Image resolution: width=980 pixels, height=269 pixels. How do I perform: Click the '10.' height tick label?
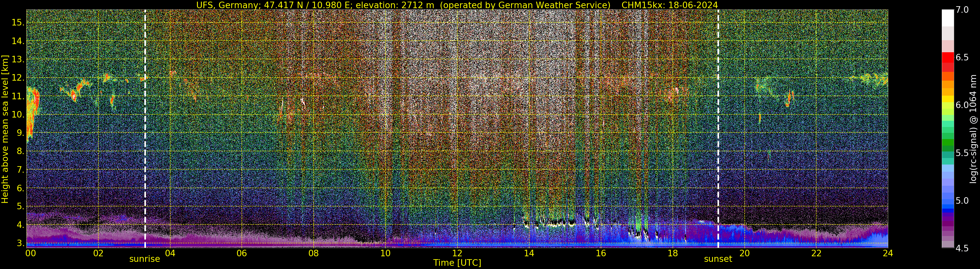[18, 114]
